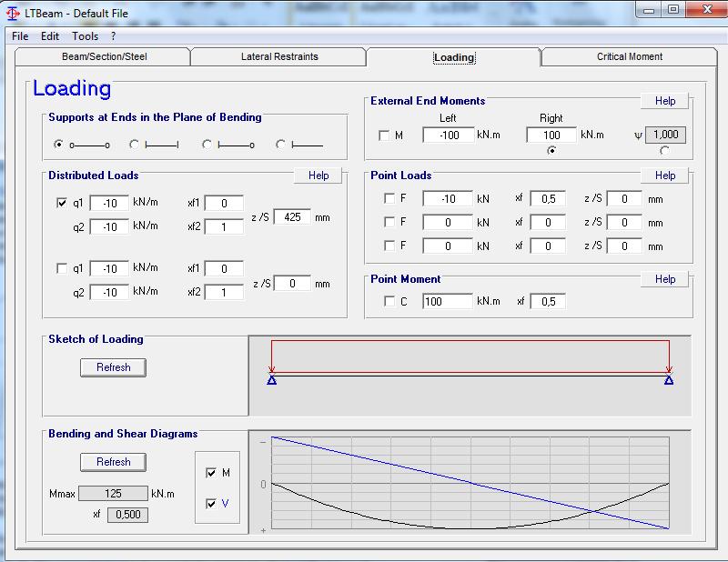728x562 pixels.
Task: Click the second distributed load z/S field
Action: [x=292, y=284]
